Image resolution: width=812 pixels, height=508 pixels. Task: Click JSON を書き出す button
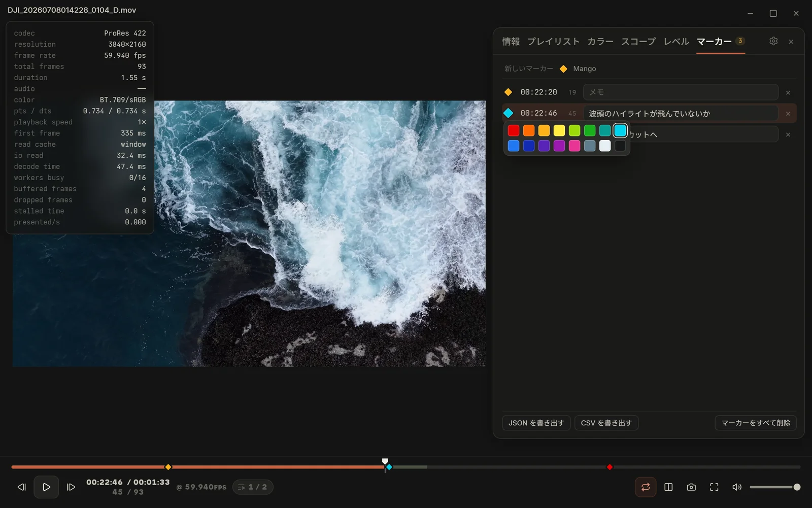536,423
